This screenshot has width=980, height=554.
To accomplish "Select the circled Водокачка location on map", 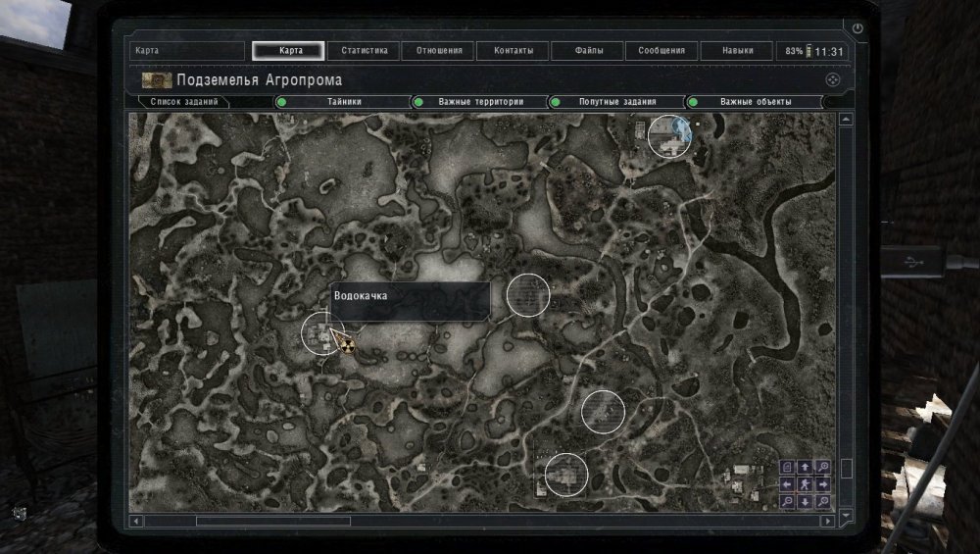I will click(323, 333).
